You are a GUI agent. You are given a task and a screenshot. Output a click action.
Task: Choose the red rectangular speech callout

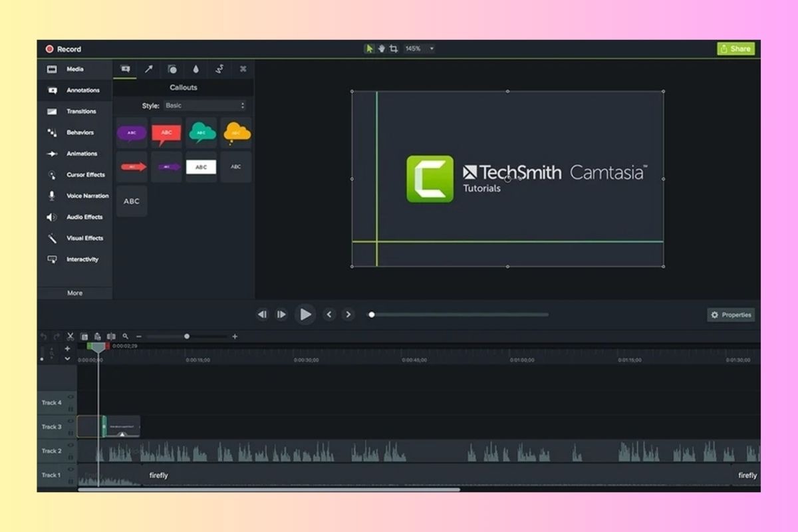click(x=166, y=133)
